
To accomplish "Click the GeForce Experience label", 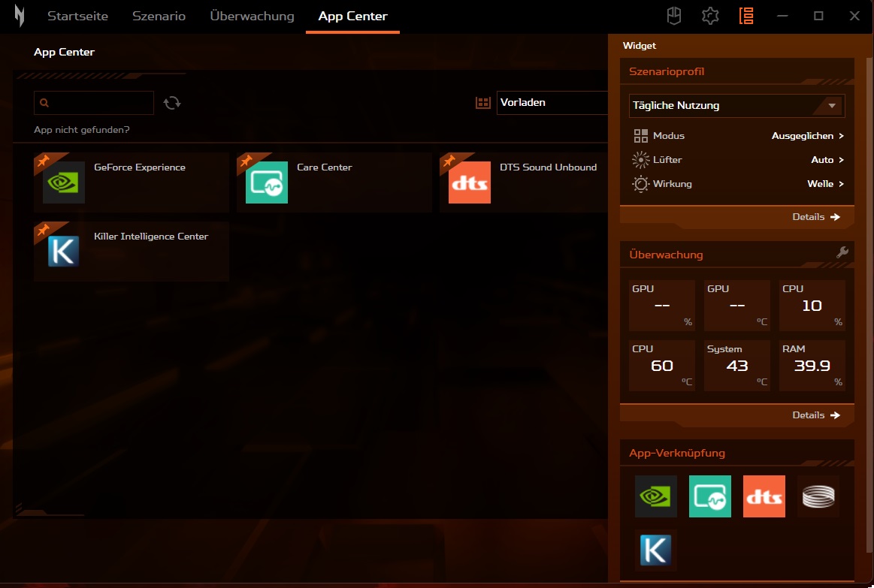I will pos(139,167).
